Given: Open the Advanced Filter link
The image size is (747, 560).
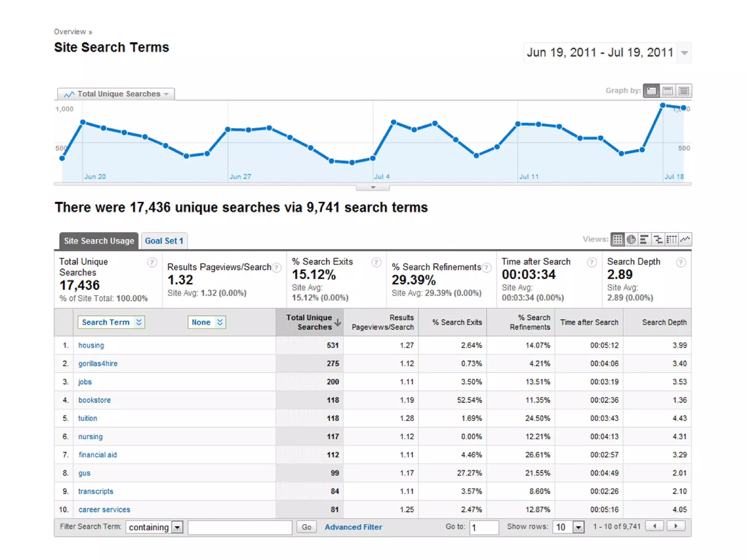Looking at the screenshot, I should [353, 527].
